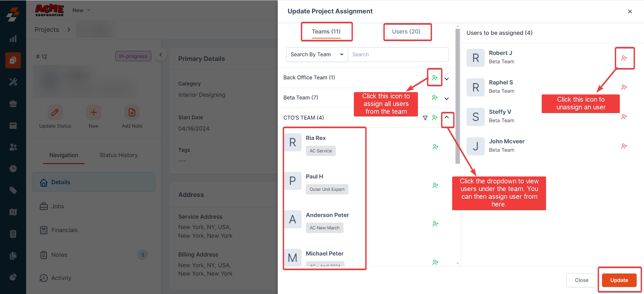Assign Paul H to the project

click(x=435, y=185)
